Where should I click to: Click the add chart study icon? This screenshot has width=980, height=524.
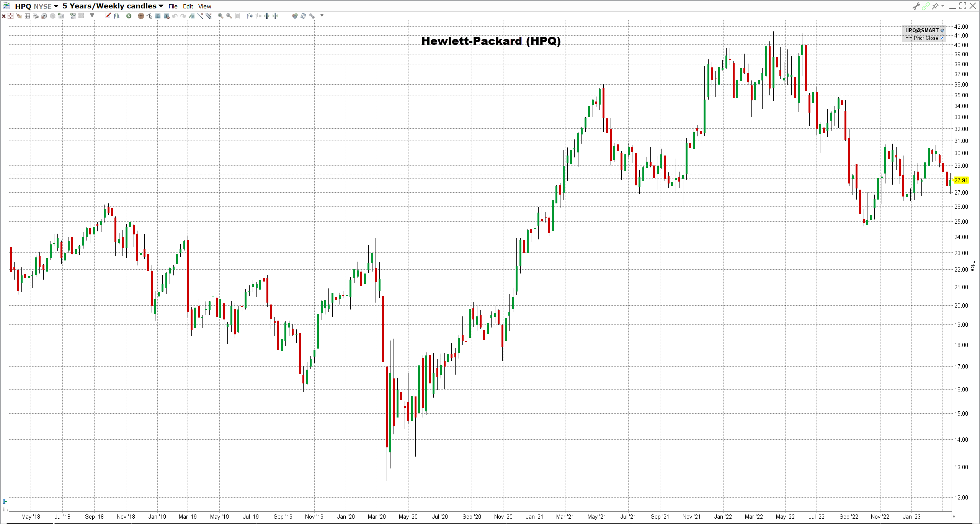73,16
